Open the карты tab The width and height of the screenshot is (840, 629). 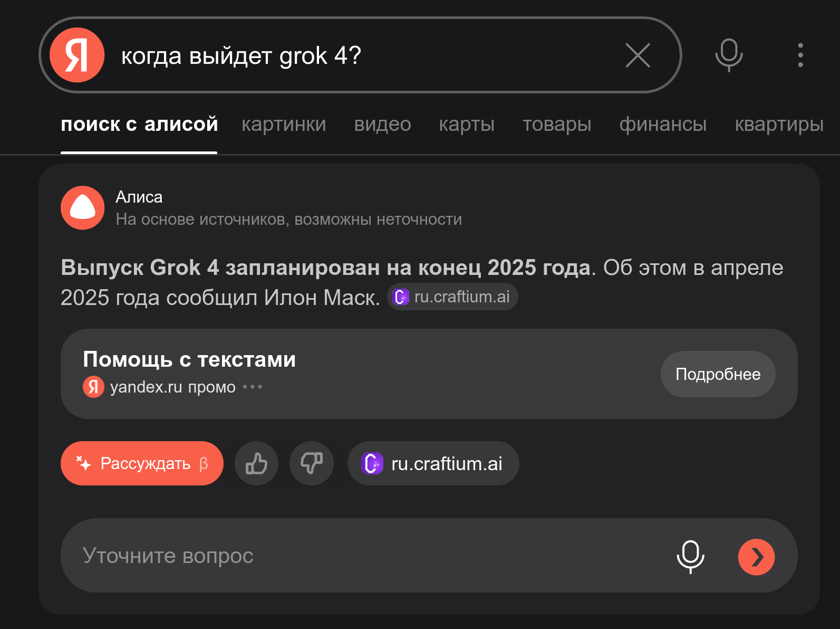(467, 125)
